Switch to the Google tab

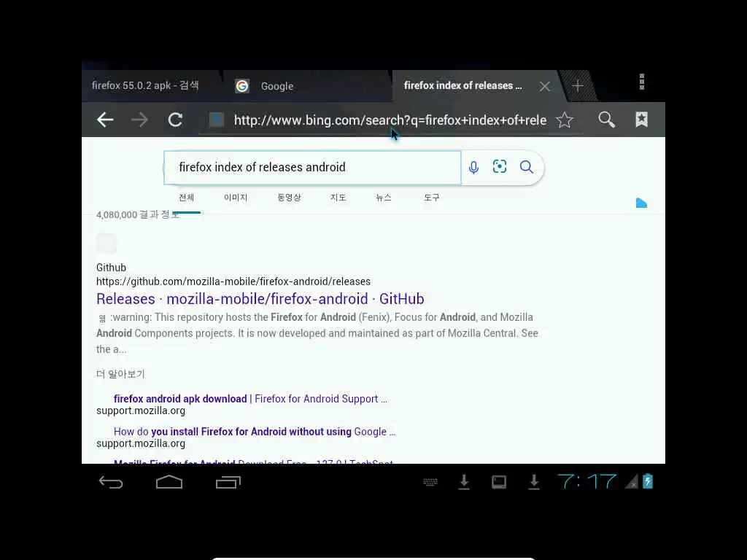307,86
